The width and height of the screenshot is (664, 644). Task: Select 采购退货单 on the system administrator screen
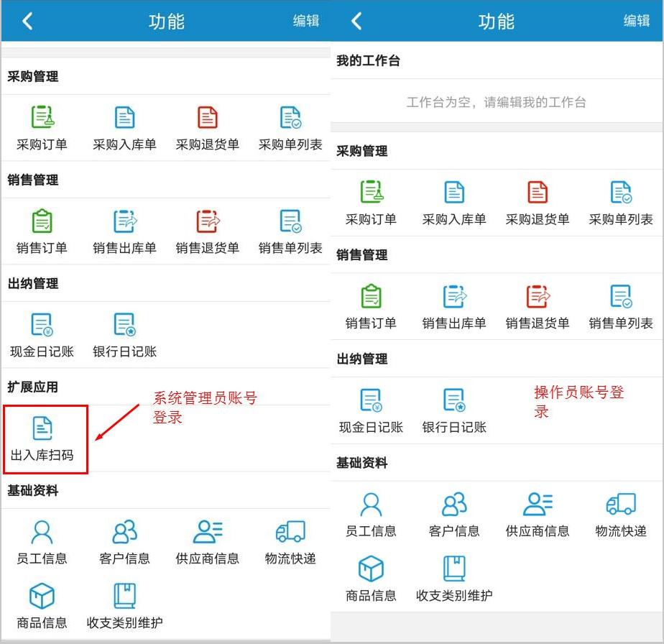[207, 127]
